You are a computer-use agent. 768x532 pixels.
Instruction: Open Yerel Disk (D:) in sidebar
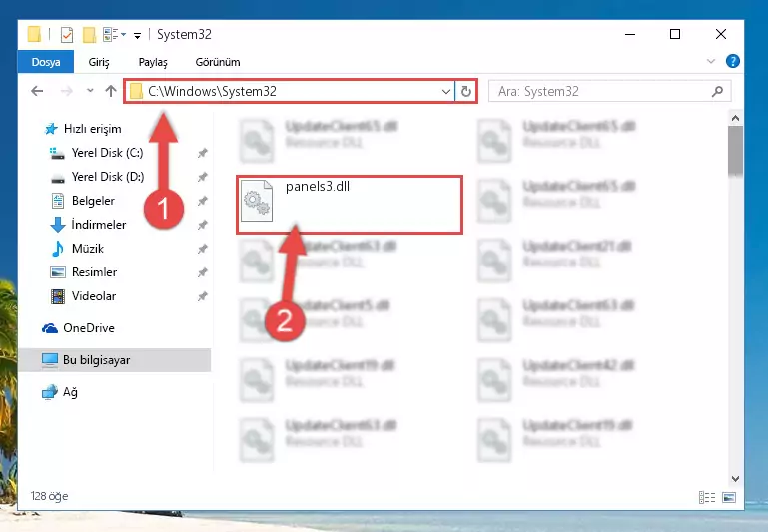click(107, 177)
